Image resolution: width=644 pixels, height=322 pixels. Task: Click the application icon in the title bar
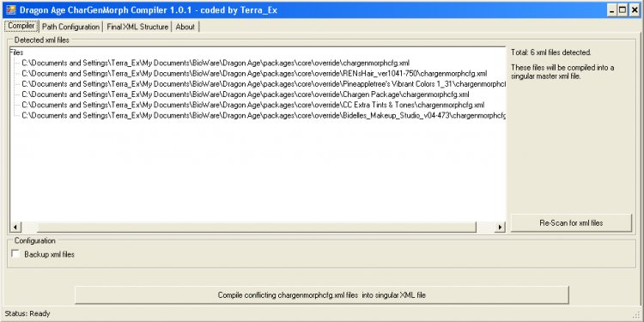click(10, 9)
